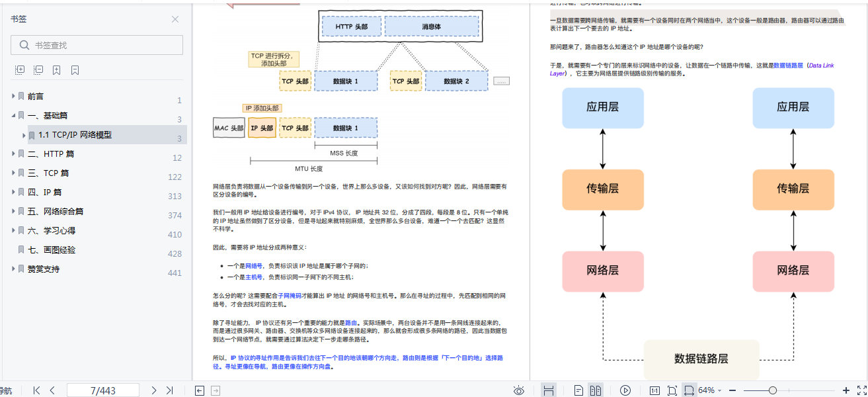This screenshot has height=397, width=868.
Task: Click the bookmark flag icon beside 七、画图经验
Action: 21,249
